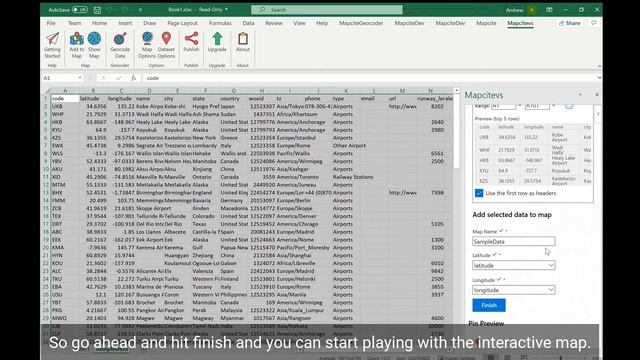Open the File tab
This screenshot has width=640, height=360.
pos(51,23)
